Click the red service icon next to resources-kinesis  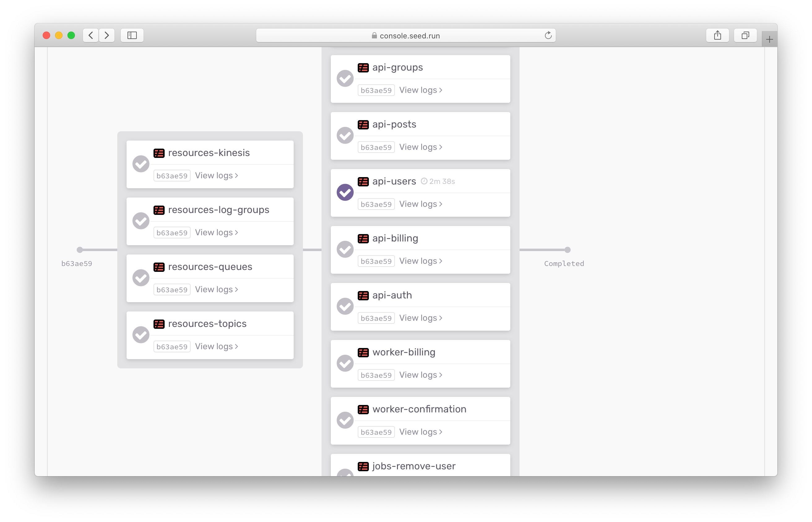click(x=159, y=153)
